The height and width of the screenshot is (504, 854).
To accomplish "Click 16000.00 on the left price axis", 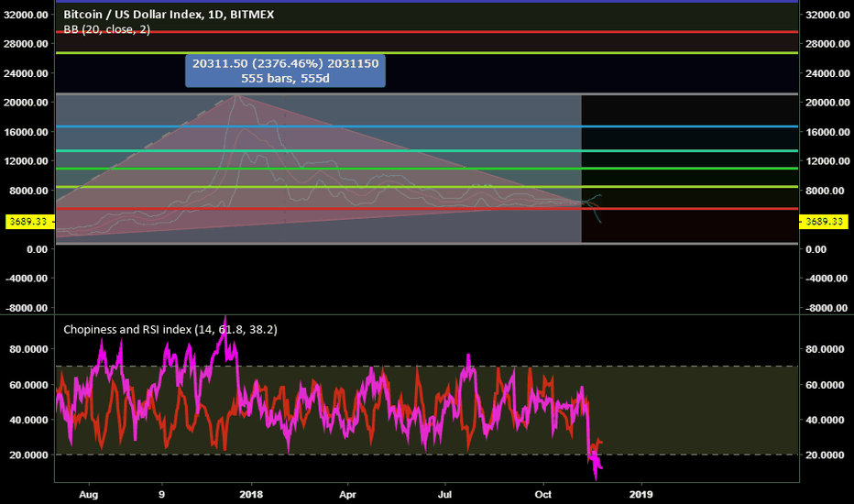I will 26,132.
